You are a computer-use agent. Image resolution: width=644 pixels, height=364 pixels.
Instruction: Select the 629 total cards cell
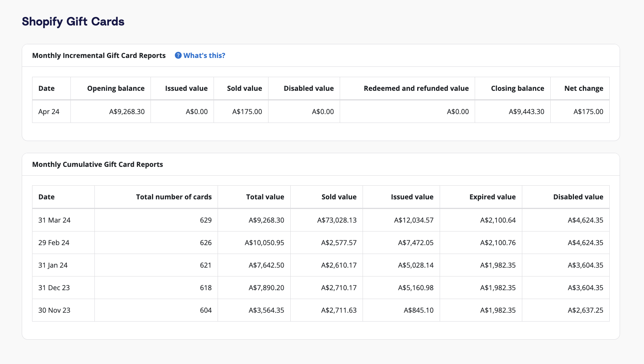tap(156, 220)
